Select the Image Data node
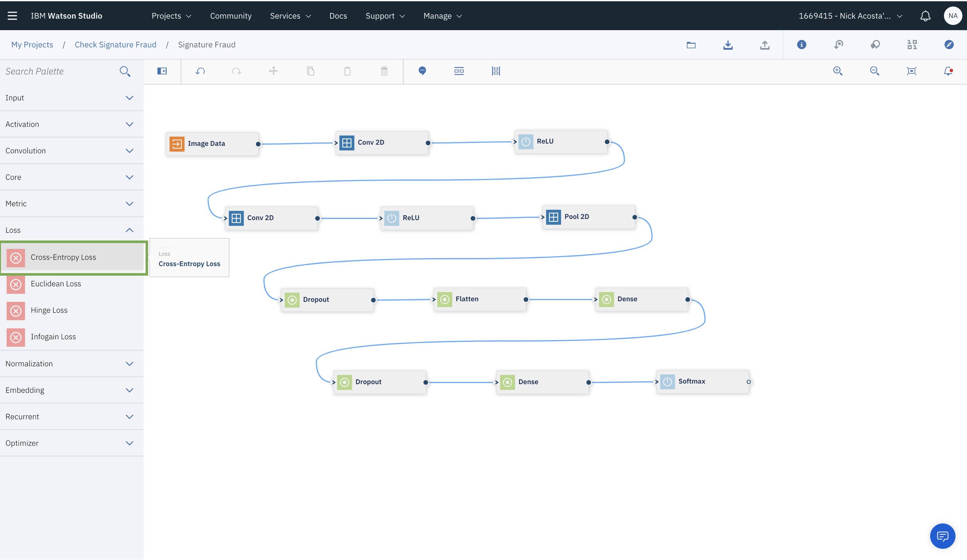The image size is (967, 560). 212,144
